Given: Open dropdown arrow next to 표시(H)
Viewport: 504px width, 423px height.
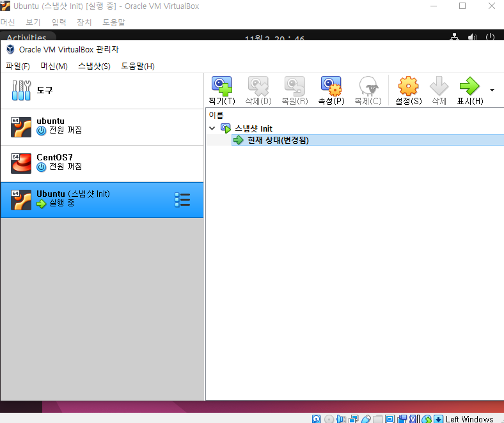Looking at the screenshot, I should 492,90.
